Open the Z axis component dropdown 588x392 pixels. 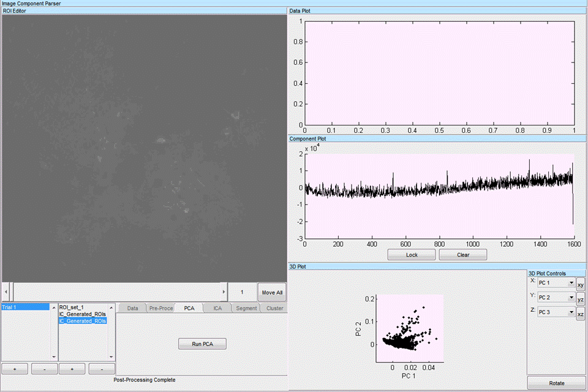click(556, 312)
